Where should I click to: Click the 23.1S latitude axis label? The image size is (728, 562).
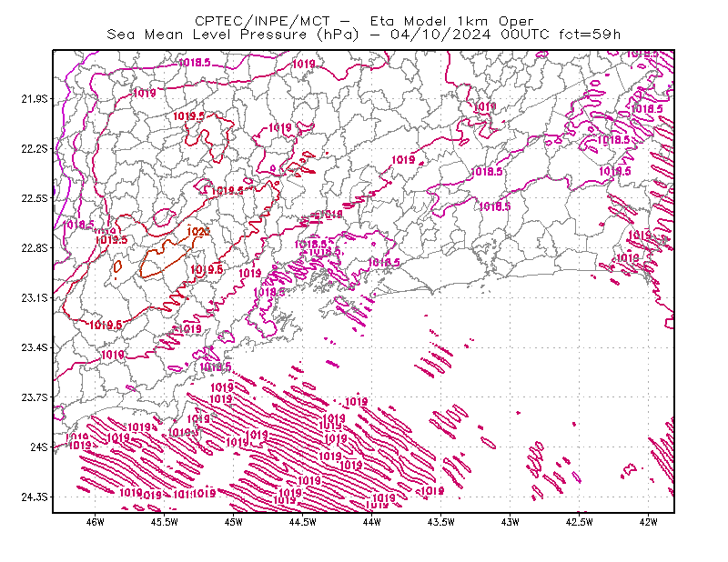click(x=35, y=297)
